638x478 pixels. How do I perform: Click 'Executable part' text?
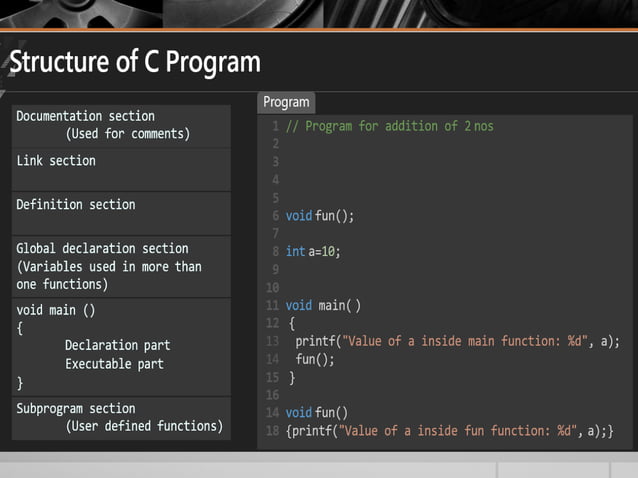[114, 364]
